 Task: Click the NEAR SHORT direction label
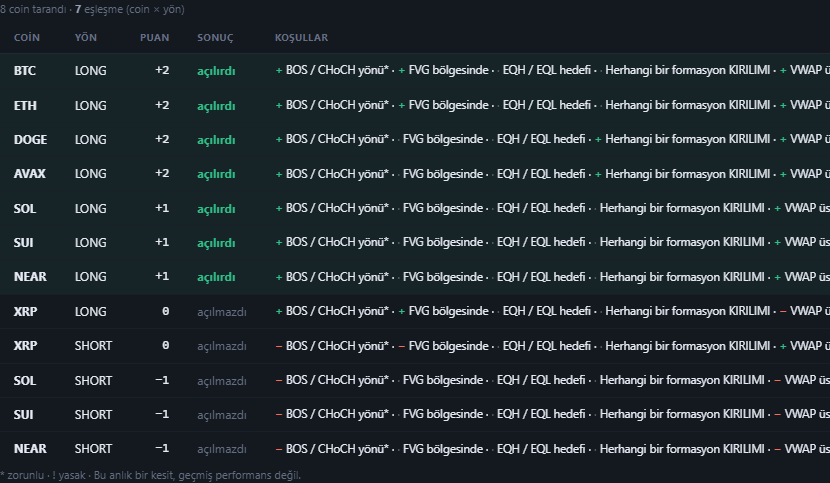coord(93,449)
